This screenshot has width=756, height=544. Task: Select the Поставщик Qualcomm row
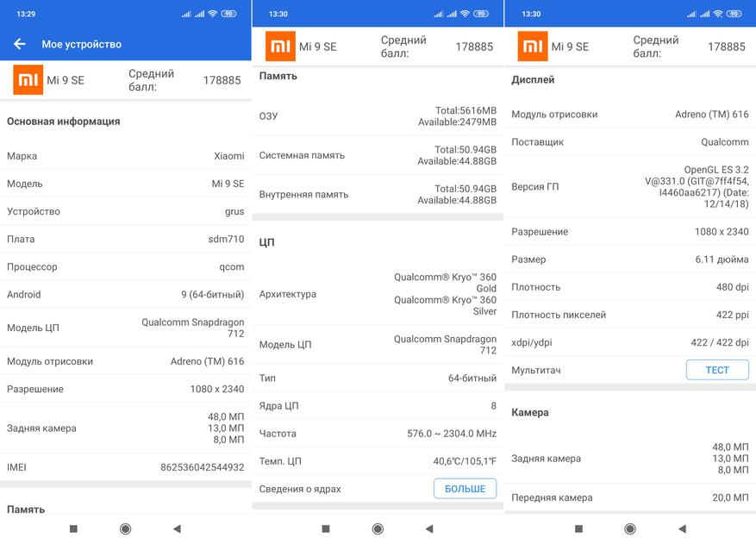tap(630, 141)
